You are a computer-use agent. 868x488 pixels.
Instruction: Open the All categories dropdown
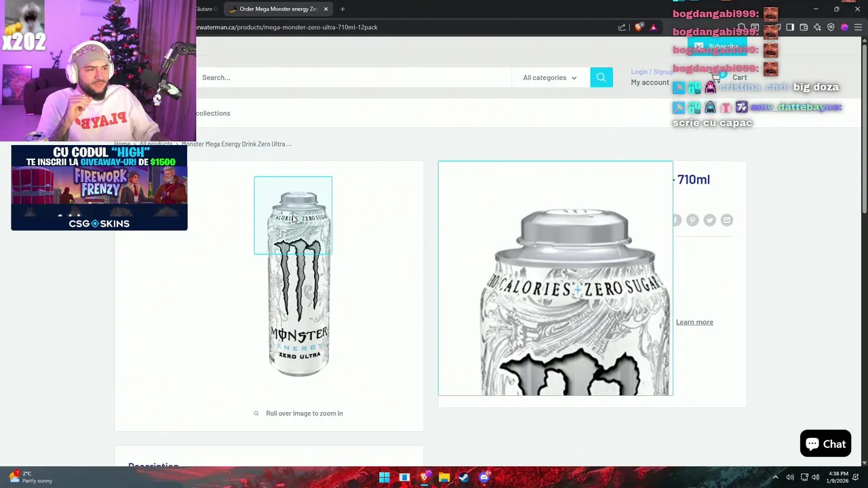(550, 77)
